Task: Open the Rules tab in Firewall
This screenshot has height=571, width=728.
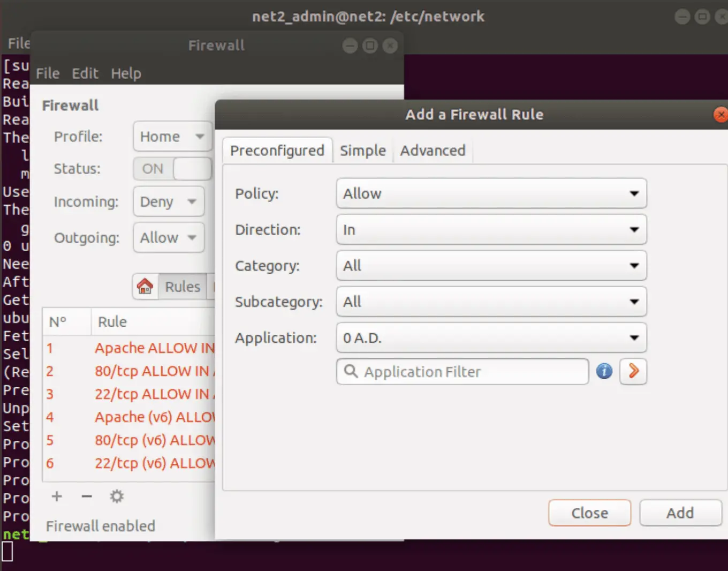Action: [183, 287]
